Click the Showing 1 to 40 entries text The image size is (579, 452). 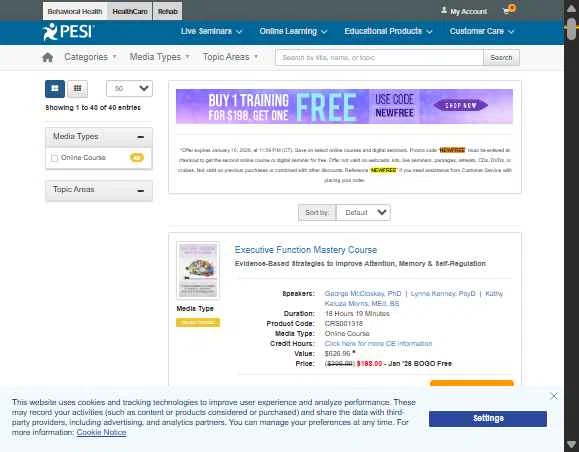[93, 108]
